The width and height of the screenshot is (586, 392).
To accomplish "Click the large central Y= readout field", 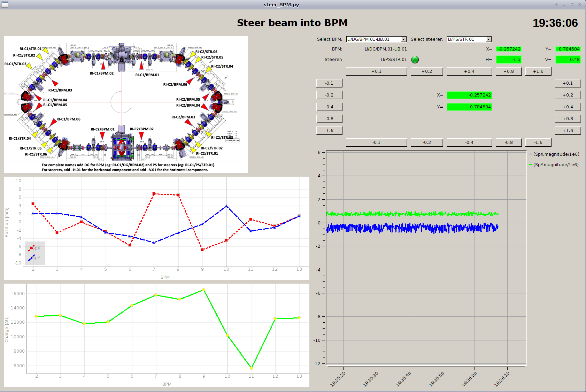I will coord(469,107).
